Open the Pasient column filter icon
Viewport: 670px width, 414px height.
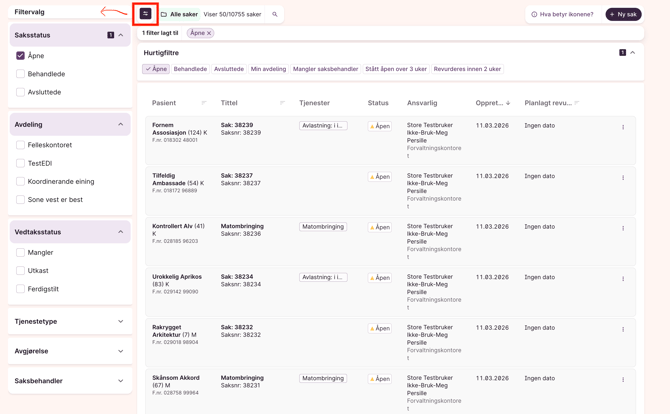(x=204, y=103)
